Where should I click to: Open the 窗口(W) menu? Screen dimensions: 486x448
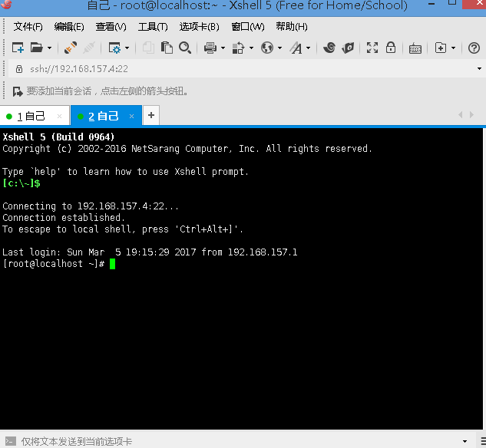coord(248,27)
